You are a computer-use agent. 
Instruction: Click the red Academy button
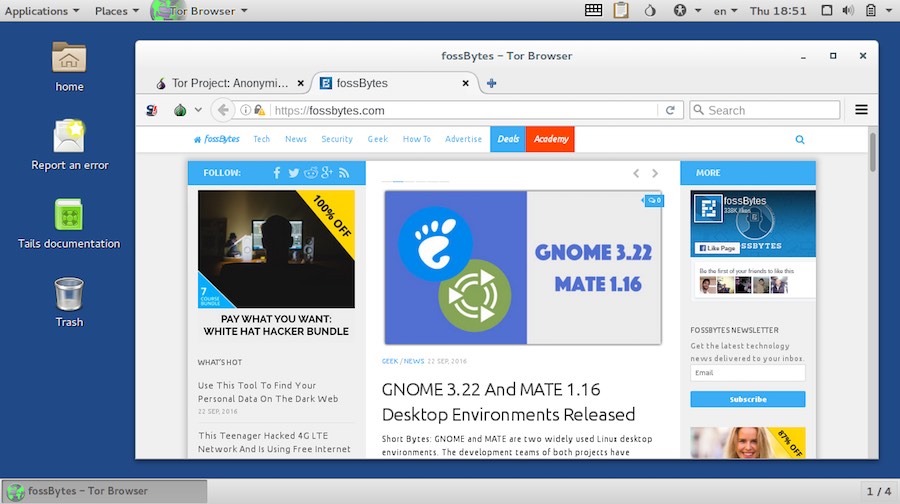[550, 139]
